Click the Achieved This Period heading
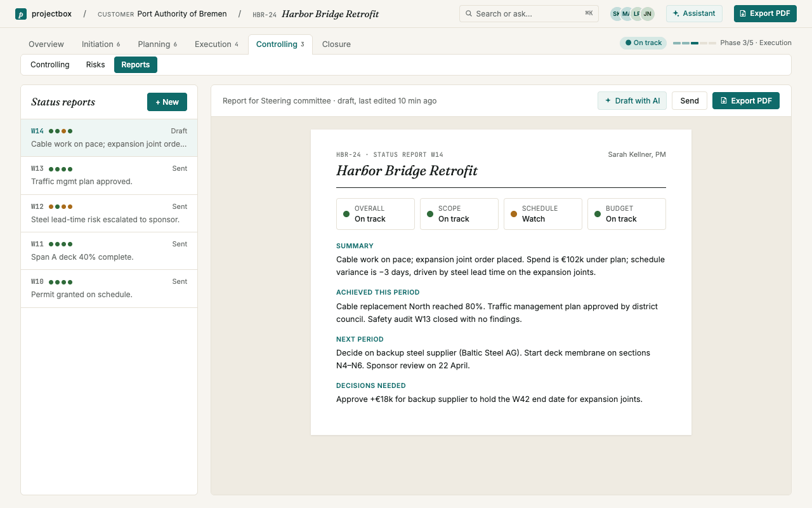The image size is (812, 508). pyautogui.click(x=378, y=292)
